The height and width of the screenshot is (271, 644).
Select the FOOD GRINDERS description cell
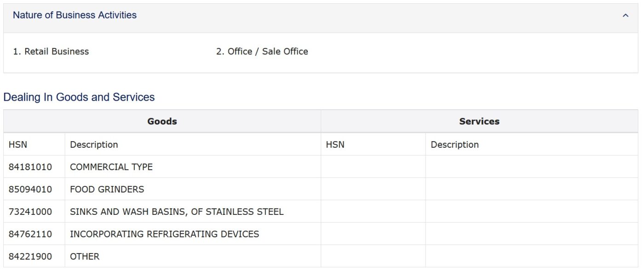pos(107,189)
